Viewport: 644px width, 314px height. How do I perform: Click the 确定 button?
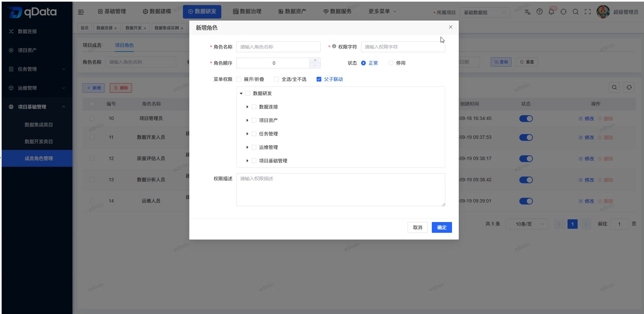tap(442, 227)
